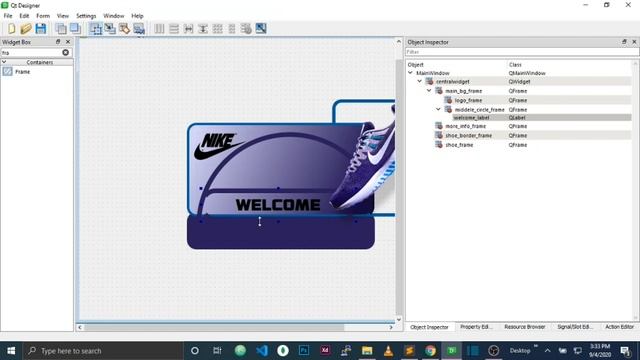Image resolution: width=640 pixels, height=360 pixels.
Task: Click Lay Out in Form Layout icon
Action: coord(232,29)
